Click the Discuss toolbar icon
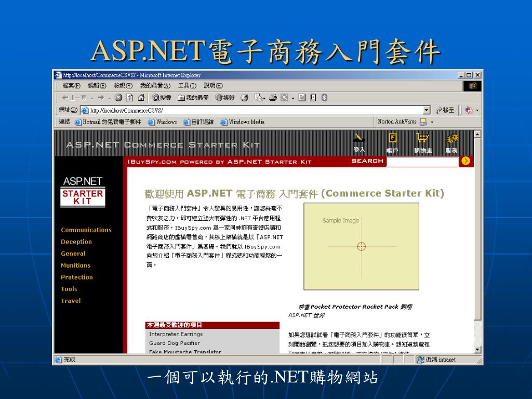Viewport: 532px width, 399px height. click(x=302, y=98)
